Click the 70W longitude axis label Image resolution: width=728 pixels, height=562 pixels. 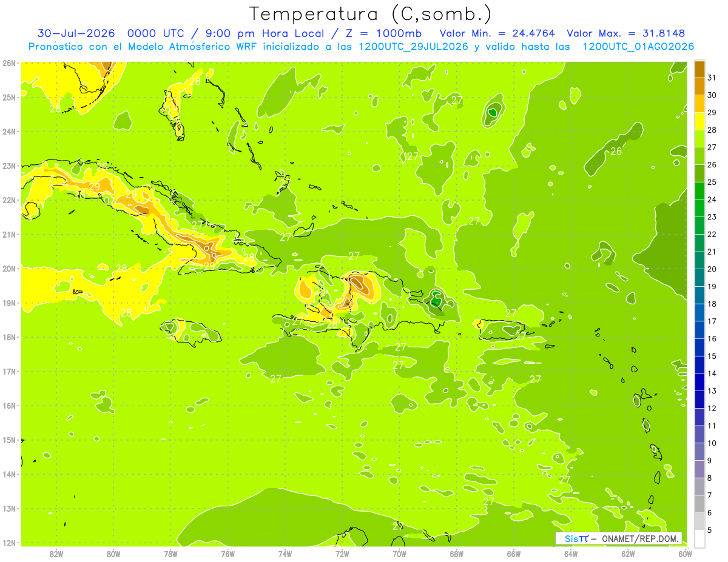click(x=399, y=554)
